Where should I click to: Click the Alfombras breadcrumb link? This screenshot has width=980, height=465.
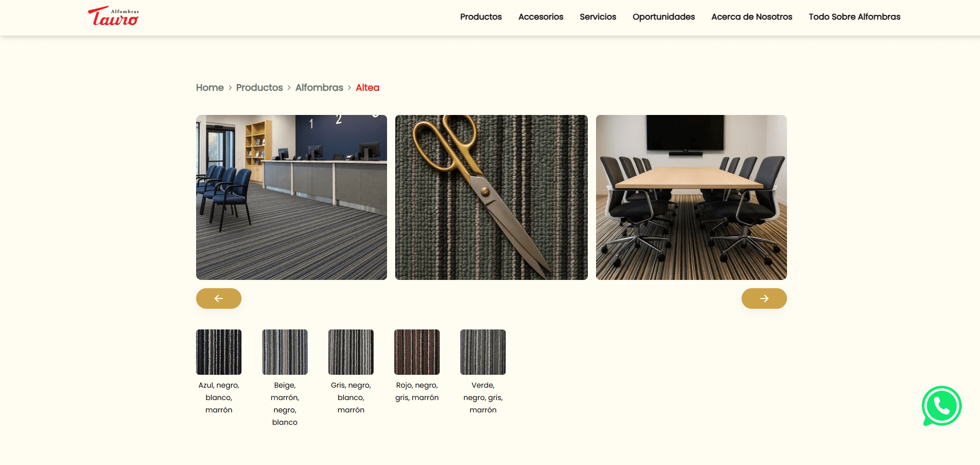(319, 88)
